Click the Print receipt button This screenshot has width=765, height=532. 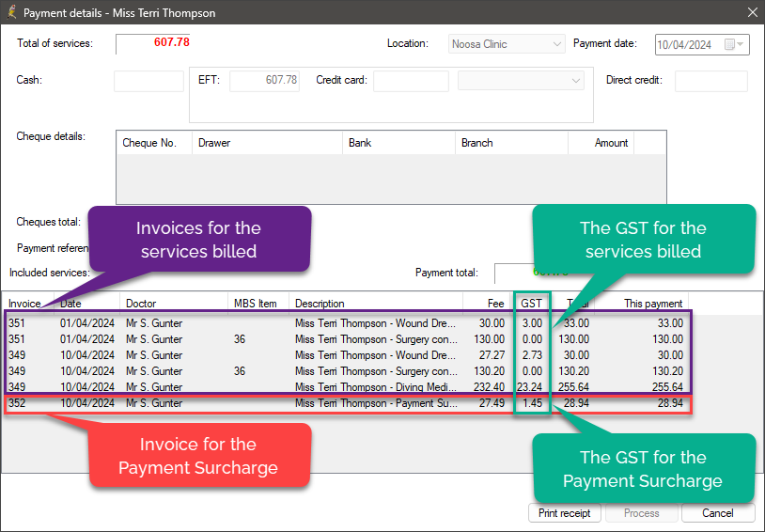point(564,513)
